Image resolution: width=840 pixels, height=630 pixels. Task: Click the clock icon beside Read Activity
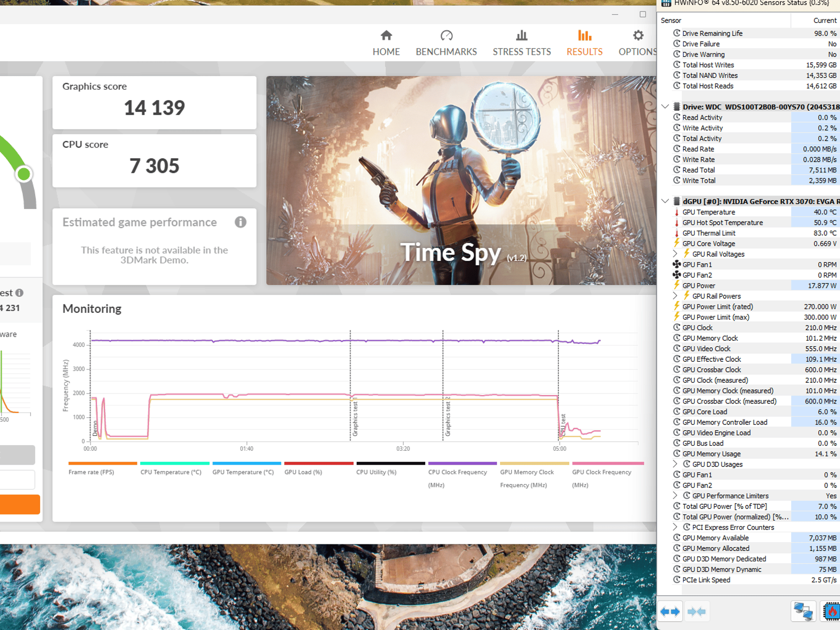[x=677, y=117]
